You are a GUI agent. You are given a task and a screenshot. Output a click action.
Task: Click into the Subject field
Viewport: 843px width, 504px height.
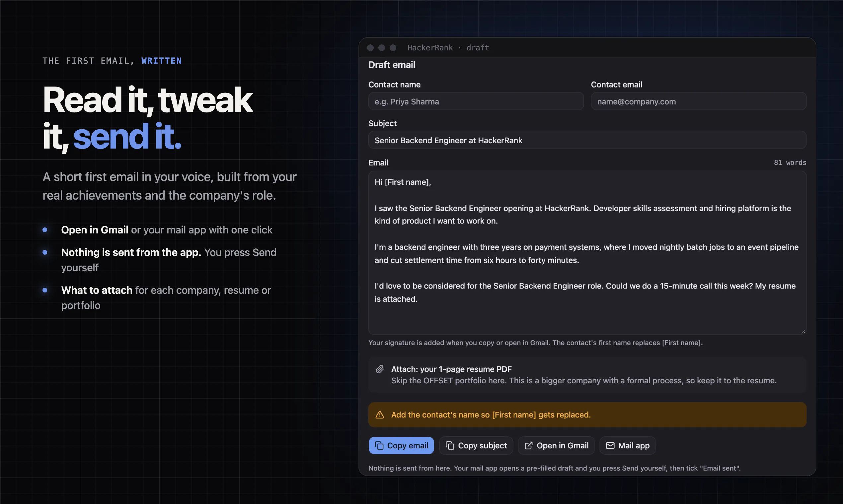click(587, 140)
